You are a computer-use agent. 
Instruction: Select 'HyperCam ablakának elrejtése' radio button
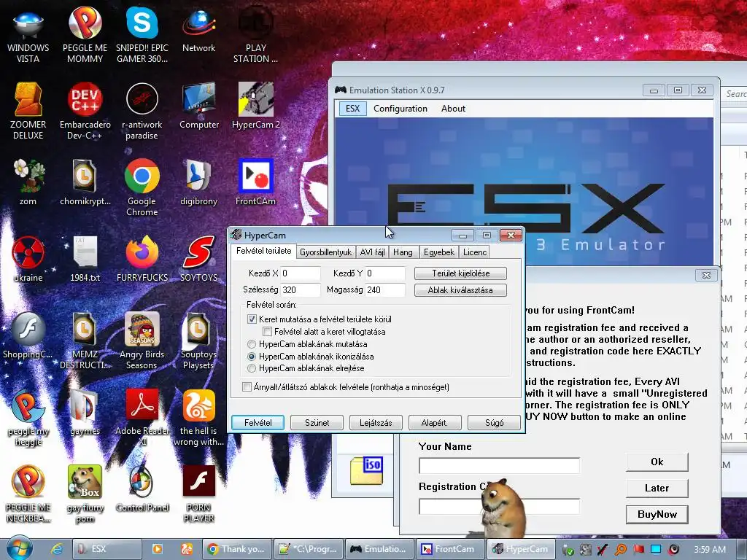coord(252,368)
